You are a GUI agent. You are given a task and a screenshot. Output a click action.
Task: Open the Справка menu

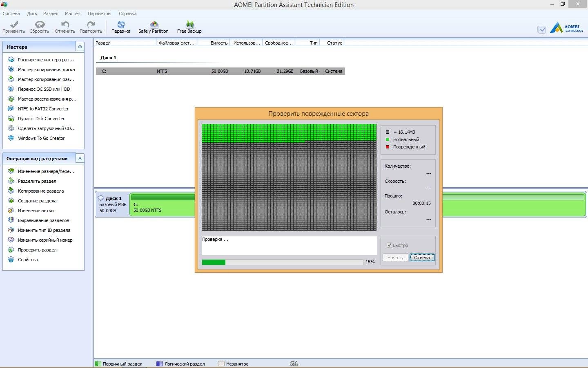click(x=127, y=13)
